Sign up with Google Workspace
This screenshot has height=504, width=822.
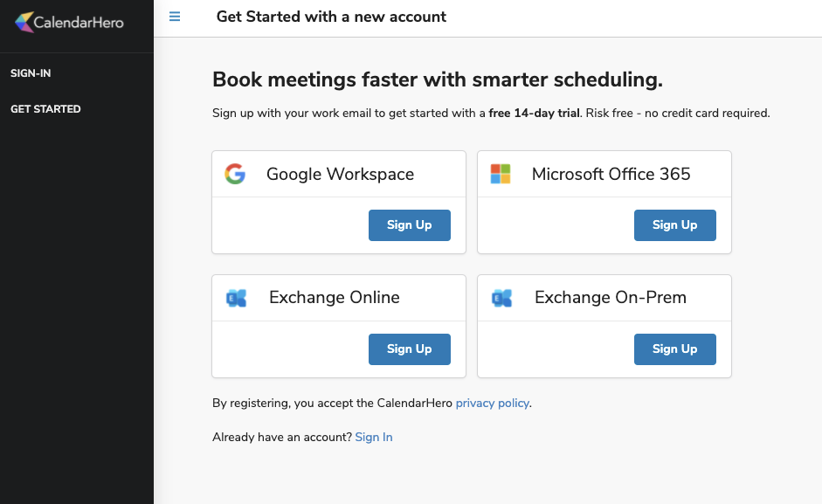point(410,225)
